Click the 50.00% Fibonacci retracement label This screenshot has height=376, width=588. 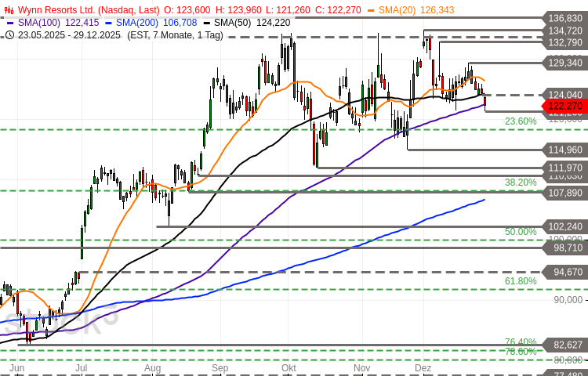(521, 232)
